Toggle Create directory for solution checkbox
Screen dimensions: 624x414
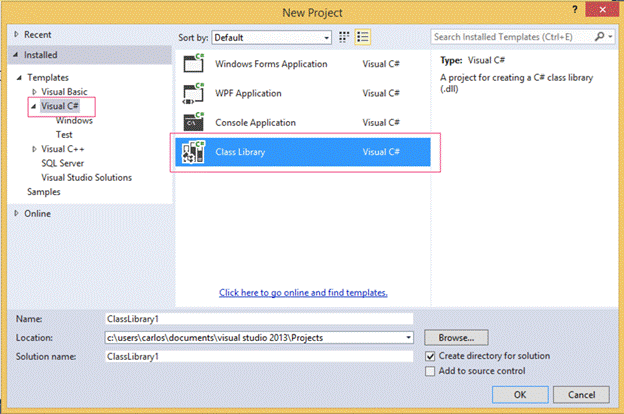(430, 356)
